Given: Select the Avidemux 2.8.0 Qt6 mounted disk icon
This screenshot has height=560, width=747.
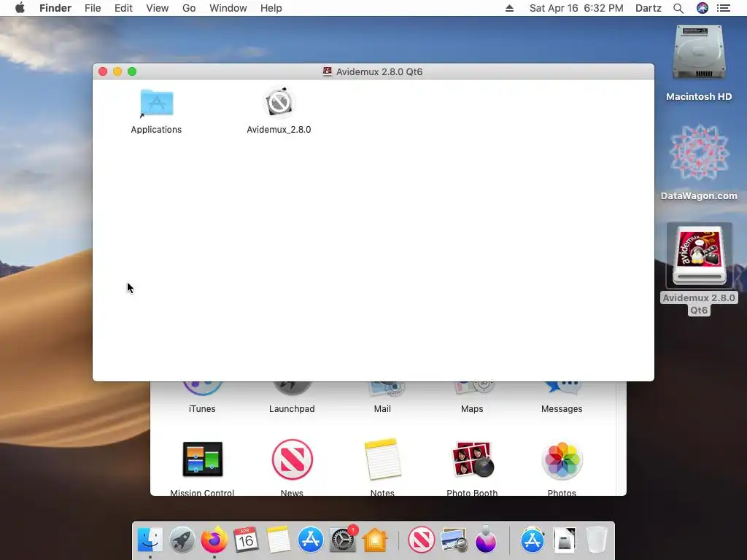Looking at the screenshot, I should click(699, 256).
